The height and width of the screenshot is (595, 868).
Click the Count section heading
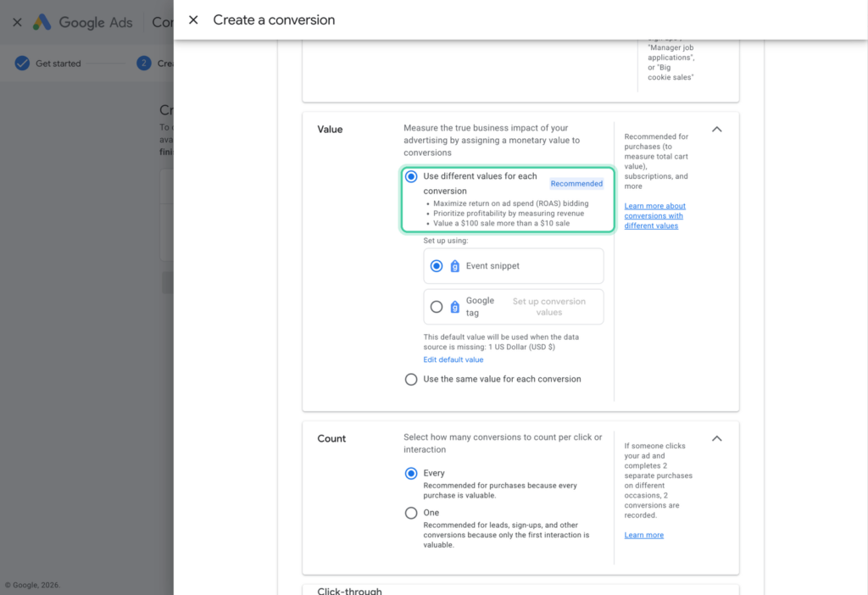331,439
